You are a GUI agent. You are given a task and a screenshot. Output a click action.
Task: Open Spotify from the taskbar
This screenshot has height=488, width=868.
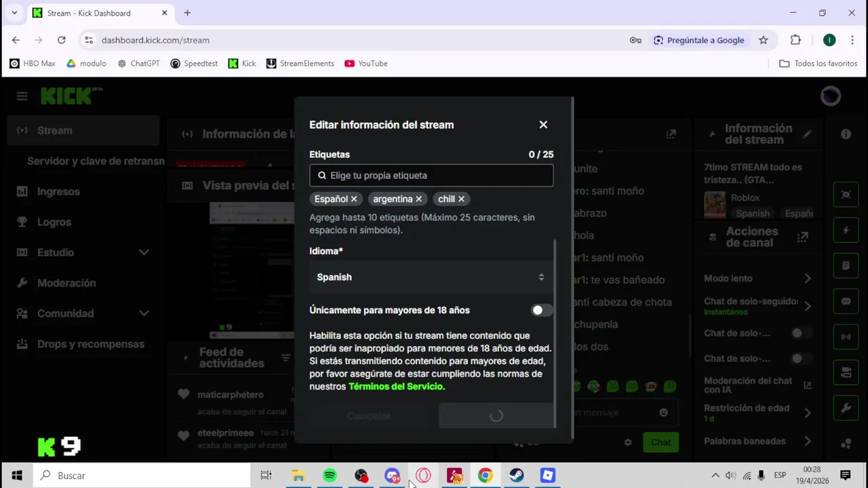click(x=330, y=476)
